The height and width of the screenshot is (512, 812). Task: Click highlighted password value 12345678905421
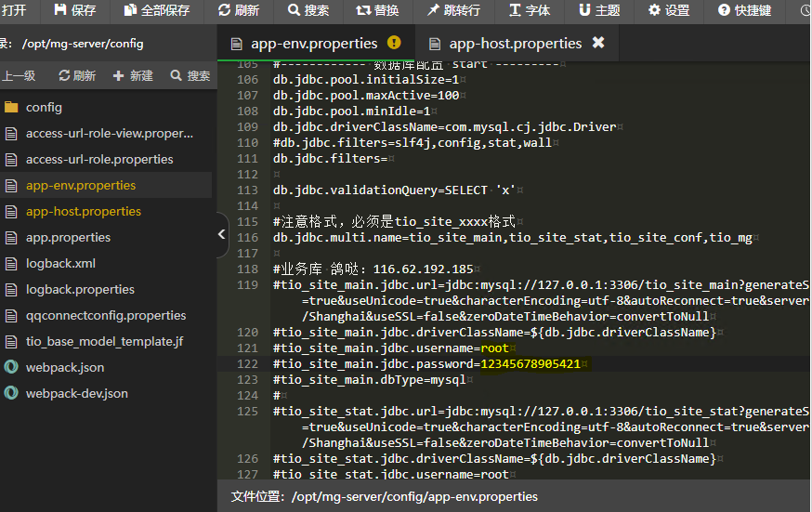point(530,364)
